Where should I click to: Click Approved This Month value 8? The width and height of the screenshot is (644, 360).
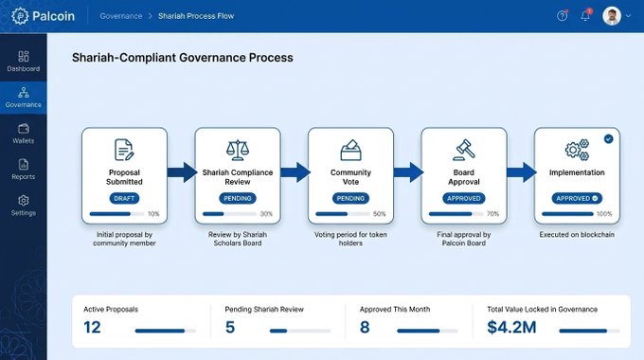365,328
